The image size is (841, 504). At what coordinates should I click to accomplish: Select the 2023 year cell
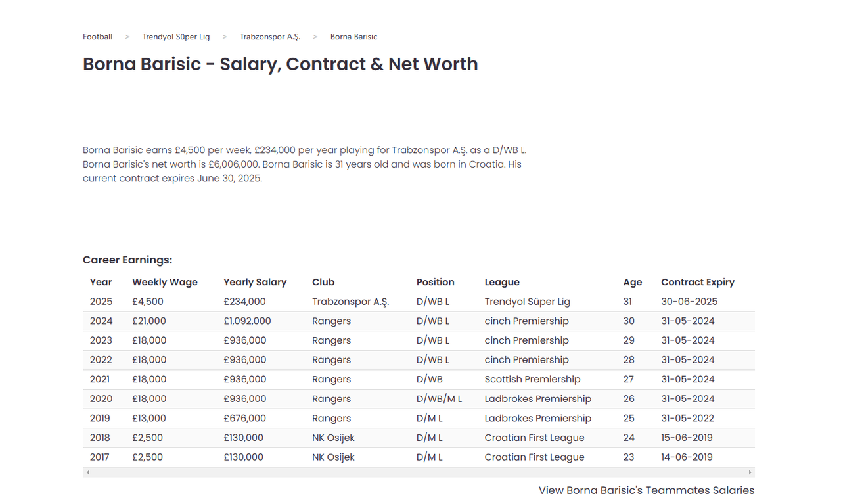point(101,340)
